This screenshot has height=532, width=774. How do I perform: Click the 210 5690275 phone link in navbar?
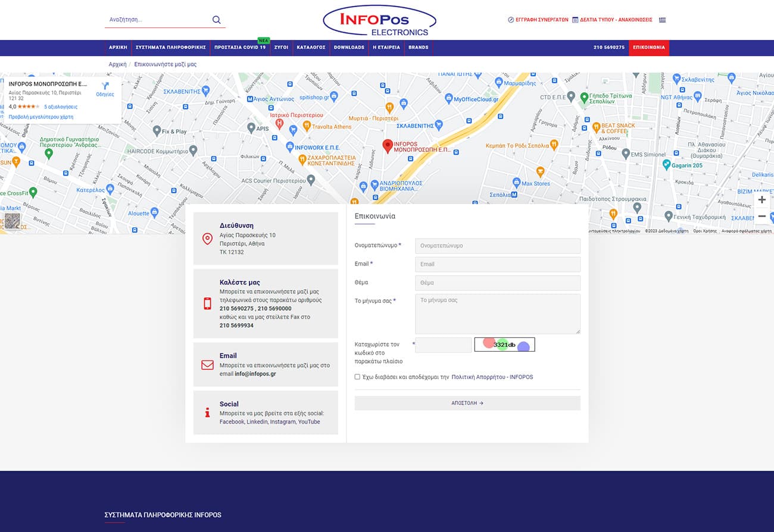pyautogui.click(x=609, y=48)
